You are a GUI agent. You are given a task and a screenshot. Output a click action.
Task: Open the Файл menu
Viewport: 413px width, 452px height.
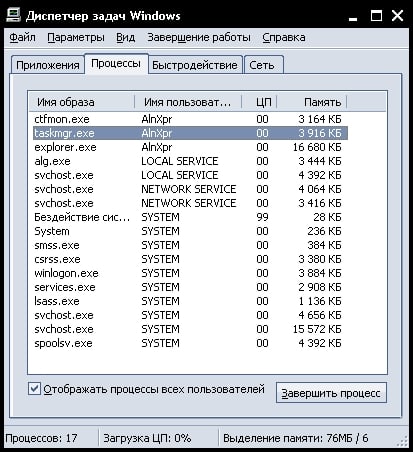[22, 37]
